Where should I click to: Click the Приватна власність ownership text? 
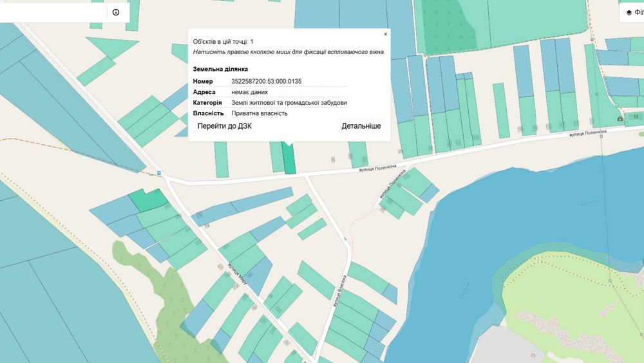point(260,113)
